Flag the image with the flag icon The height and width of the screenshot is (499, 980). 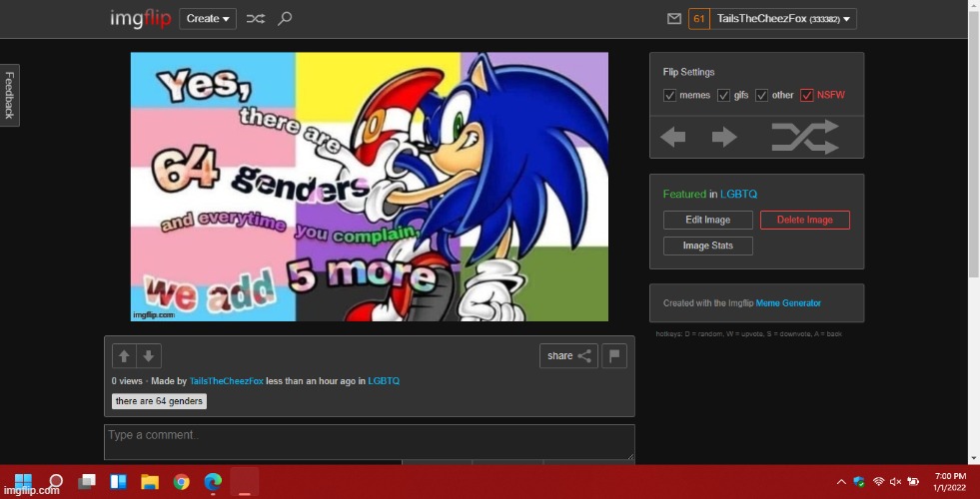click(x=614, y=356)
